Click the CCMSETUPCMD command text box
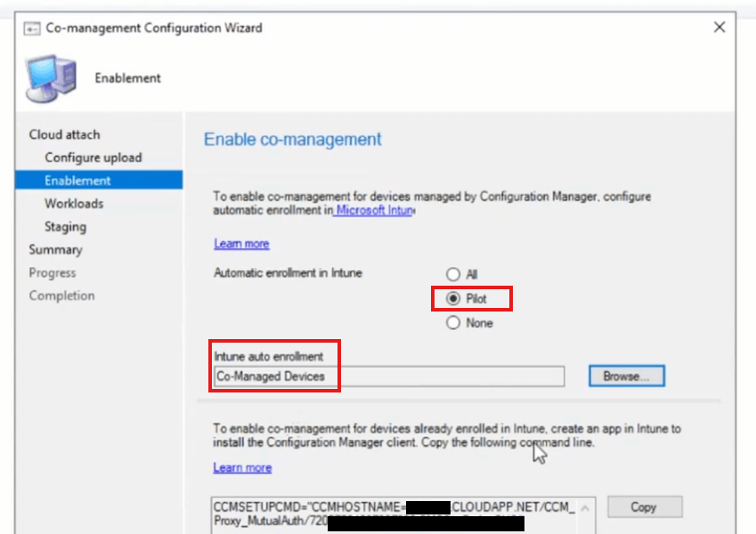 pos(394,515)
